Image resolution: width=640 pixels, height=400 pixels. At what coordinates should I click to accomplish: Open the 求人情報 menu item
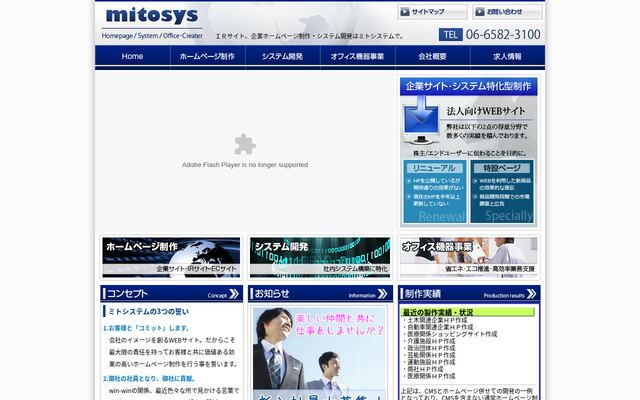(x=507, y=56)
